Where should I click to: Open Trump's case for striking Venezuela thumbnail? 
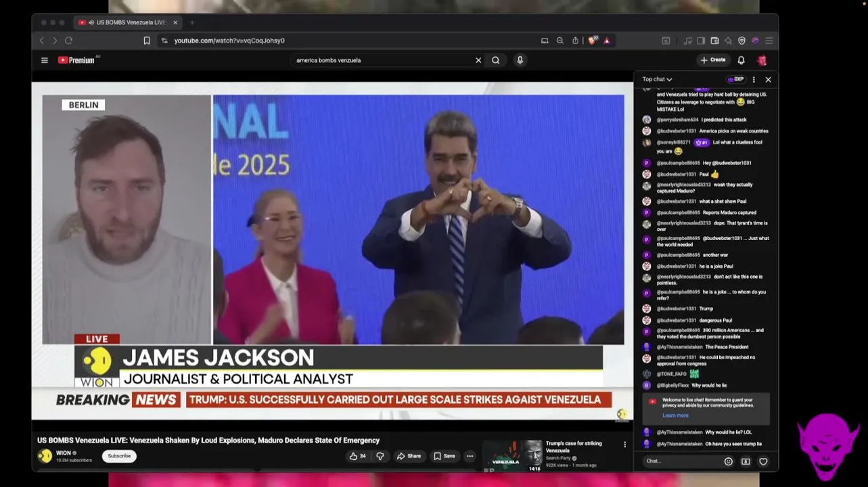[x=513, y=456]
